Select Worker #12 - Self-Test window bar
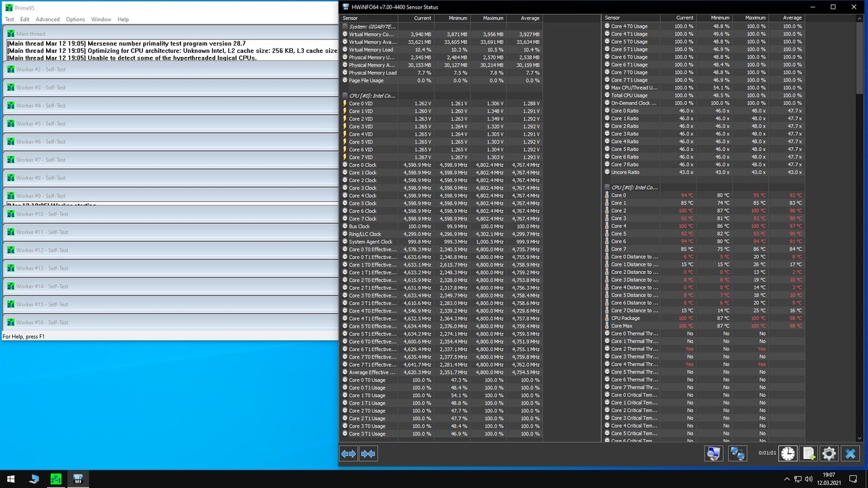Screen dimensions: 868x488 pos(170,250)
